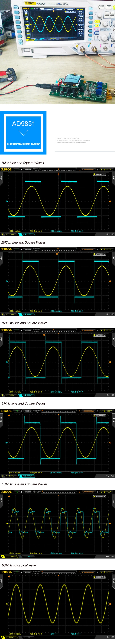The width and height of the screenshot is (115, 644).
Task: Open the CH2 side tab on the 1MHz capture
Action: [x=113, y=420]
